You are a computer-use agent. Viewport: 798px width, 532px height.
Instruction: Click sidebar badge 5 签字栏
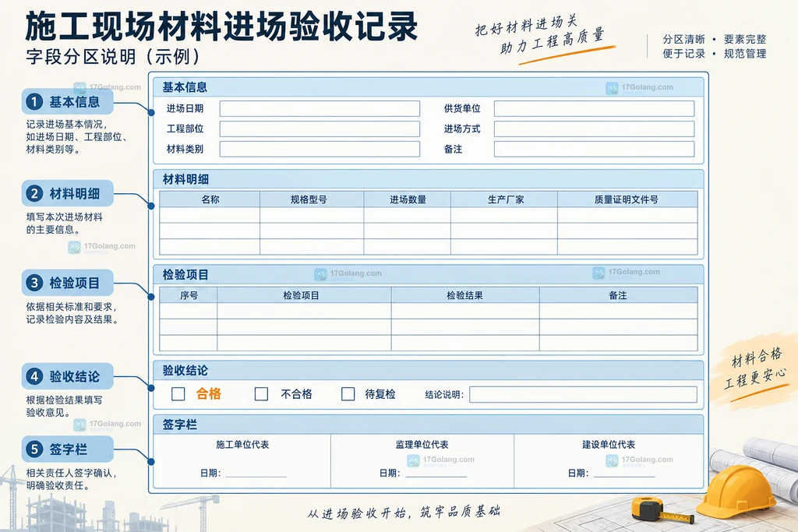click(67, 449)
